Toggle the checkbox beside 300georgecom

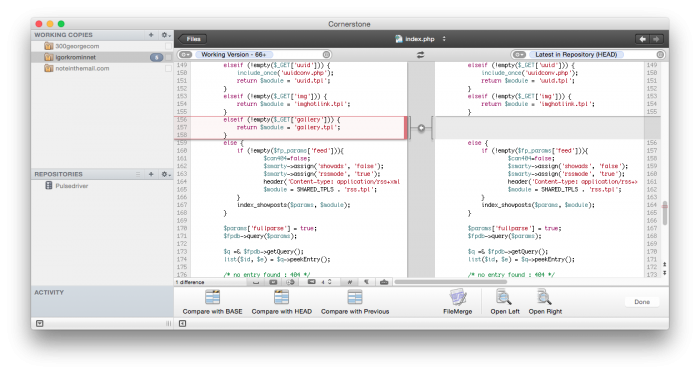click(x=168, y=46)
